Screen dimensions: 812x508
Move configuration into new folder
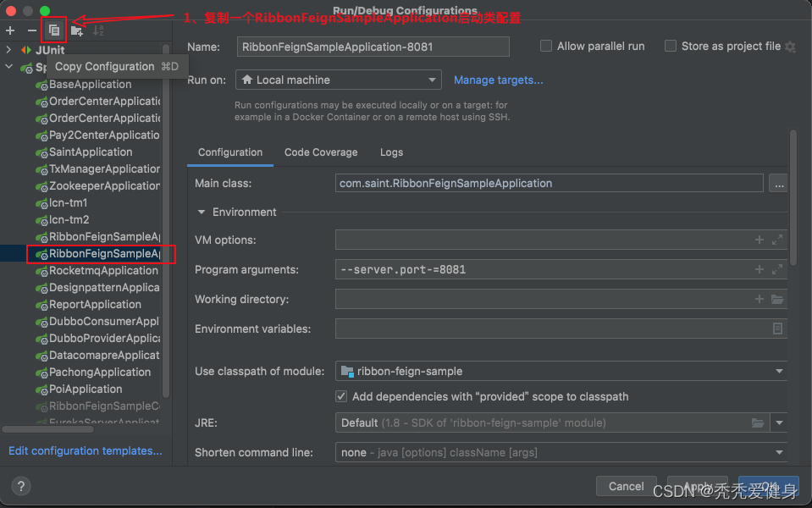(77, 31)
